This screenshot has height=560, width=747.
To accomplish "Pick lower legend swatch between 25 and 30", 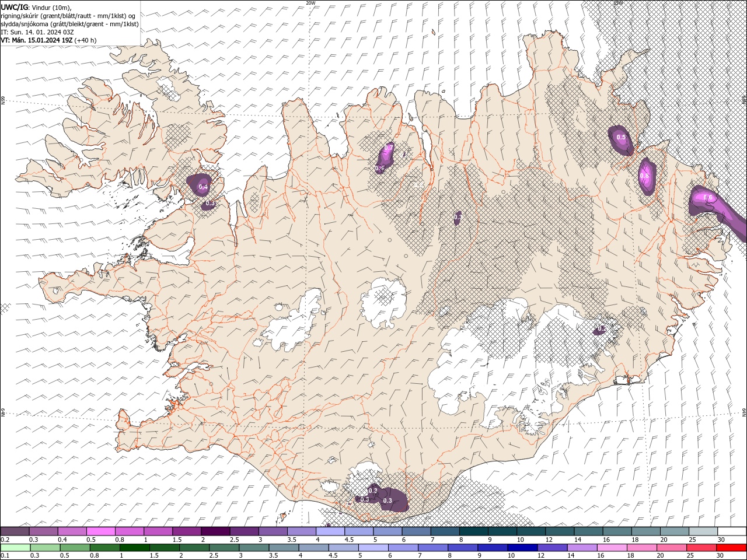I will click(703, 548).
